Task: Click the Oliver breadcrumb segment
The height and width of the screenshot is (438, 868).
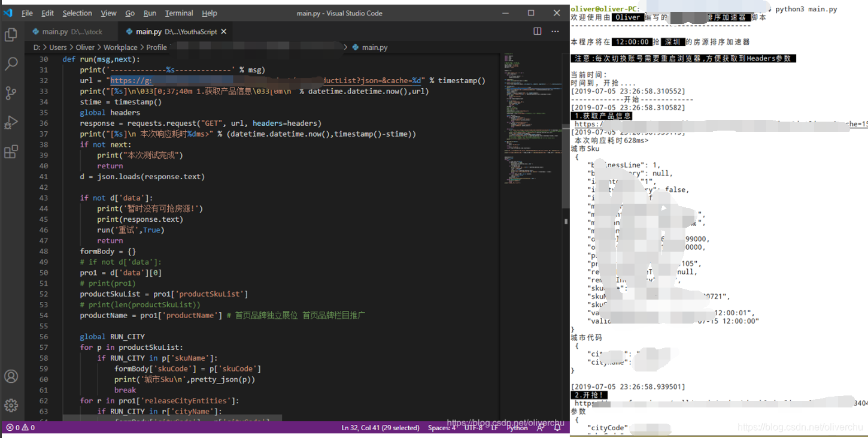Action: click(85, 47)
